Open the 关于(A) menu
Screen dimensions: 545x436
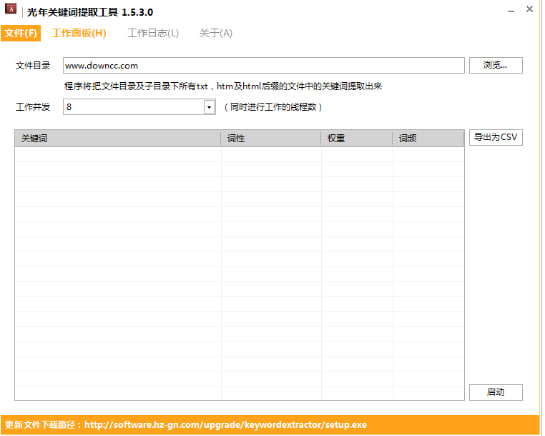pos(215,33)
